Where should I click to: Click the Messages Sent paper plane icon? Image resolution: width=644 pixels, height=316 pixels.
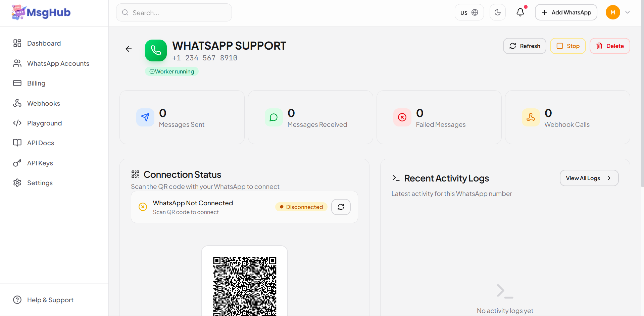(x=145, y=117)
